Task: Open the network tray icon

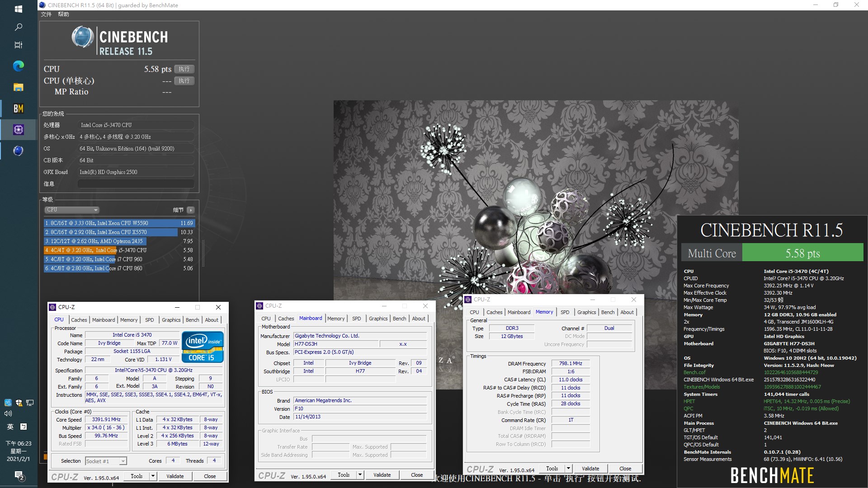Action: (30, 402)
